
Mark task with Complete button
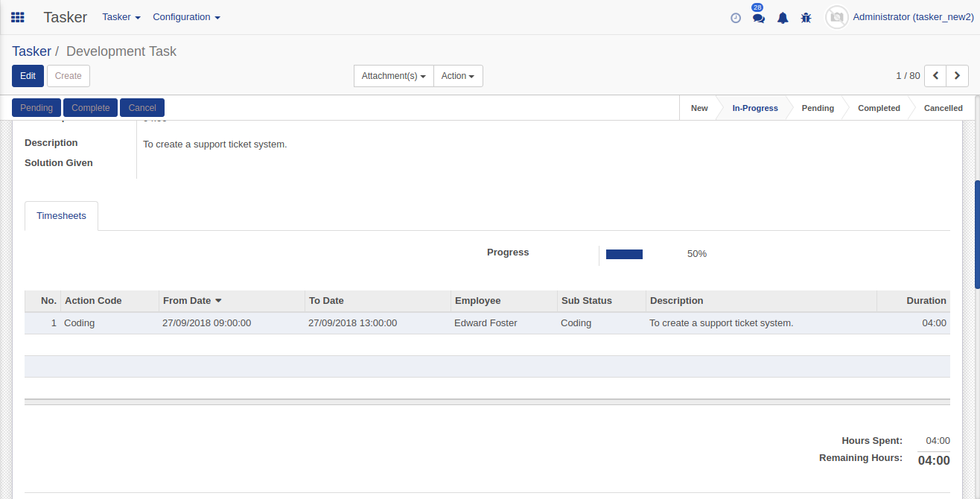pos(91,108)
